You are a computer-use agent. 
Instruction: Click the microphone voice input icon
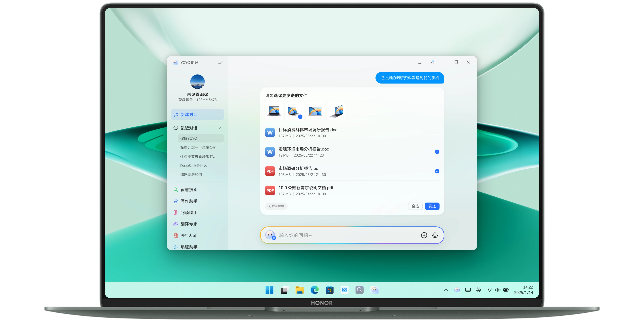435,235
